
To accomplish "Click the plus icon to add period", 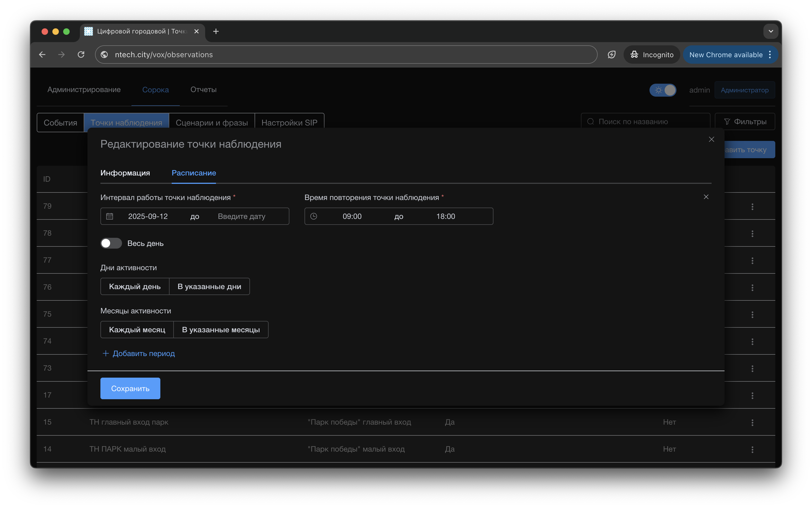I will click(106, 353).
